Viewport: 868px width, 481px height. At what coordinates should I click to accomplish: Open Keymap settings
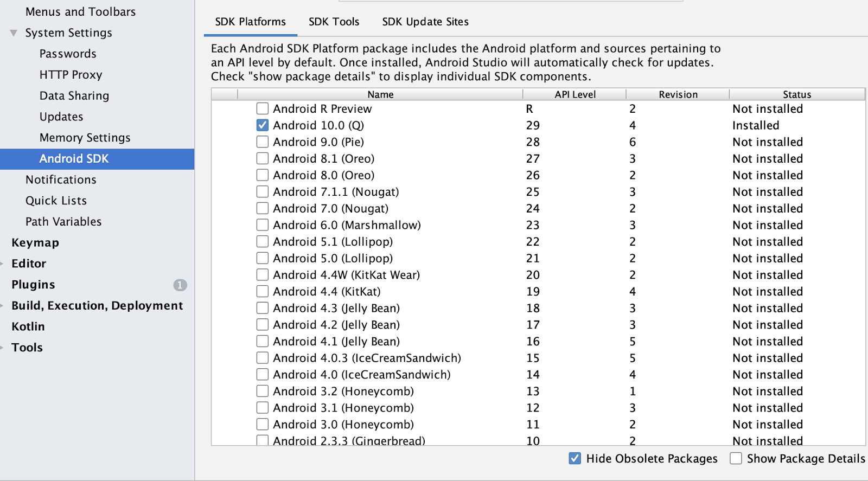[x=35, y=243]
